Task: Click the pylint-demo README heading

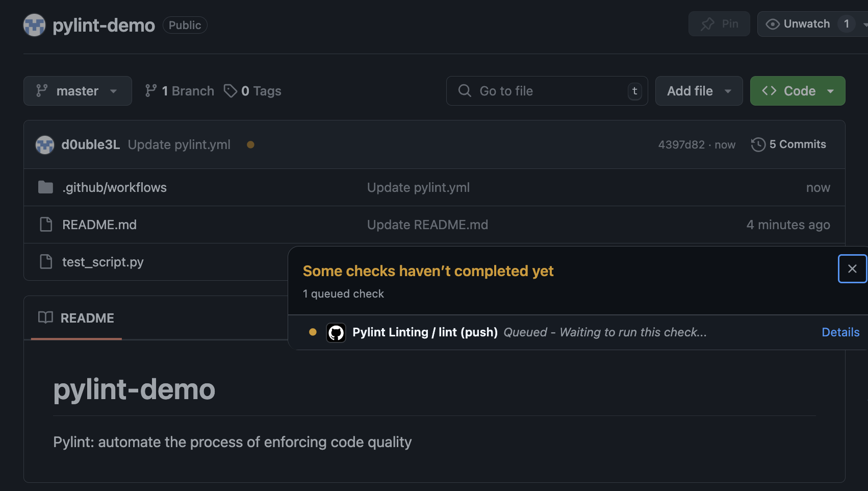Action: 134,389
